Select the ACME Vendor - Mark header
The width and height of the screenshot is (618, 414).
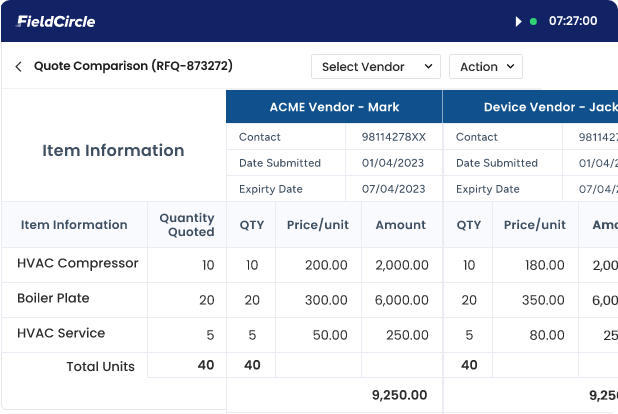pyautogui.click(x=334, y=107)
